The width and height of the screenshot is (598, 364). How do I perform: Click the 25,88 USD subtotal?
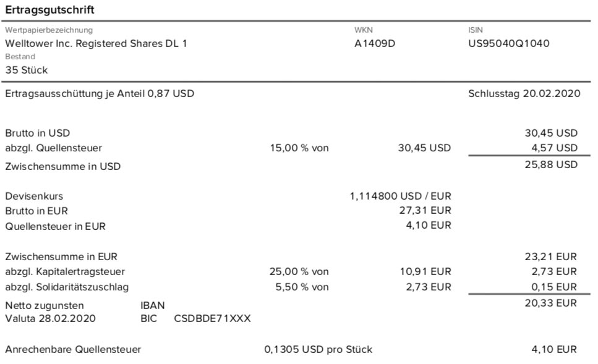551,164
